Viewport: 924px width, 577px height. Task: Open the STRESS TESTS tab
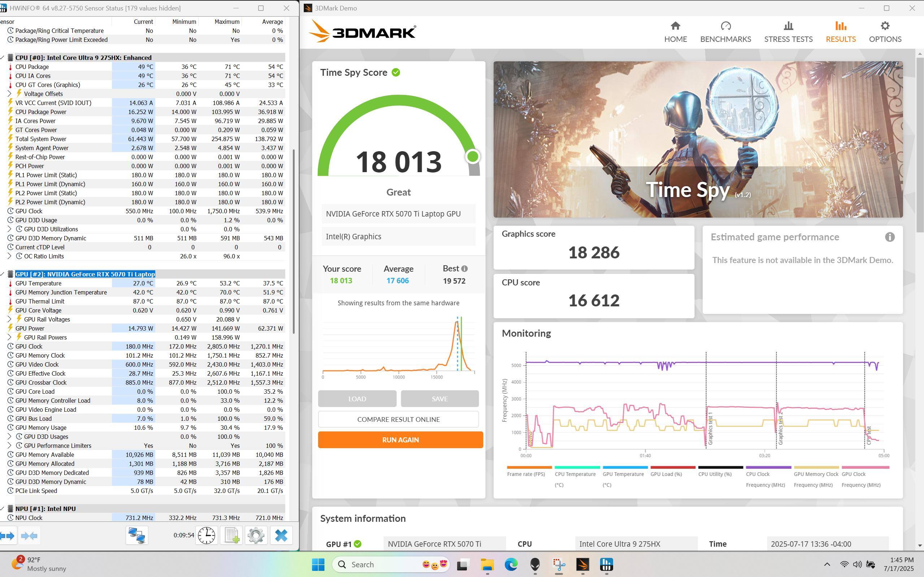[788, 32]
